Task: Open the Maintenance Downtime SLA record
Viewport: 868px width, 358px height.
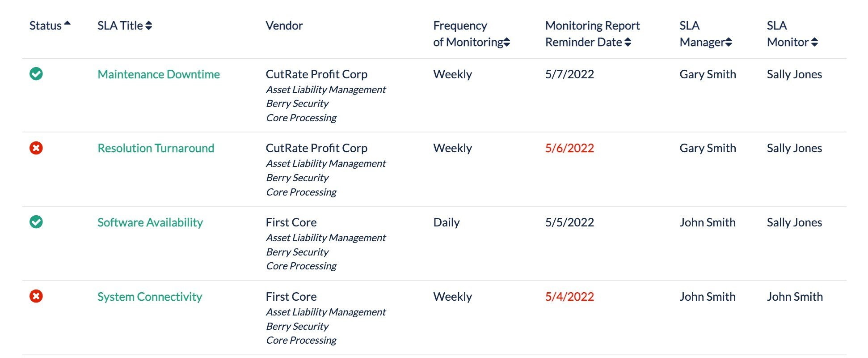Action: coord(158,74)
